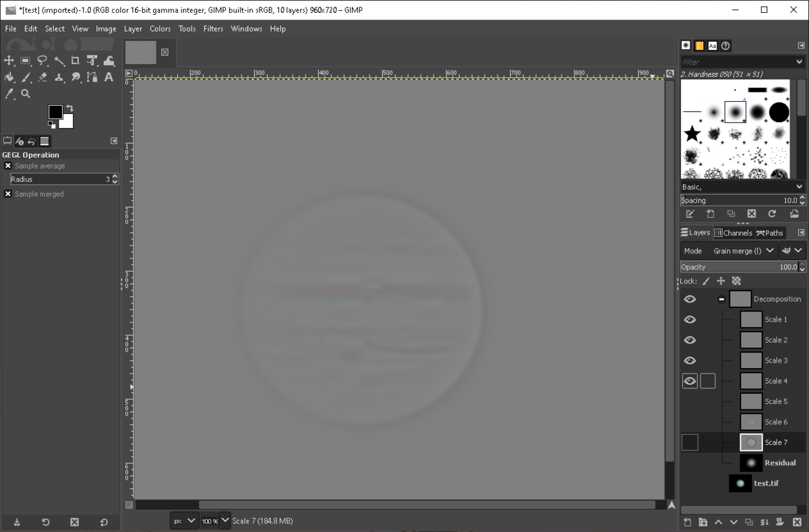Screen dimensions: 809x532
Task: Select the Warp Transform tool
Action: coord(109,61)
